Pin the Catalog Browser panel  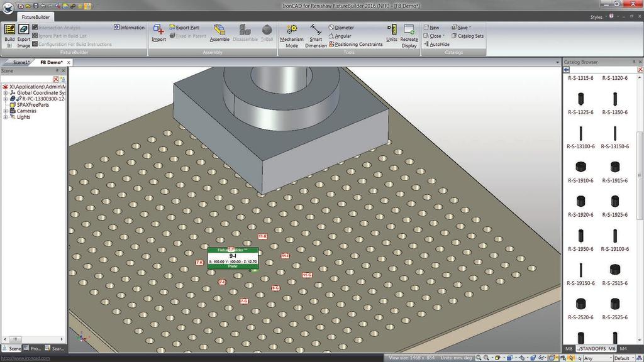pyautogui.click(x=634, y=62)
